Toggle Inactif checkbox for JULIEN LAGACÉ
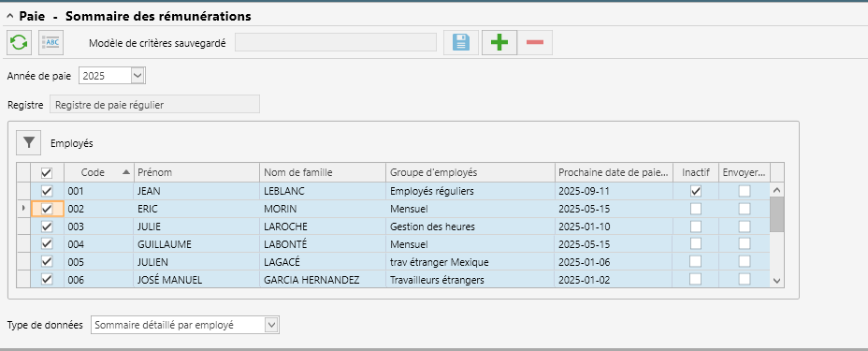Image resolution: width=868 pixels, height=351 pixels. (696, 261)
